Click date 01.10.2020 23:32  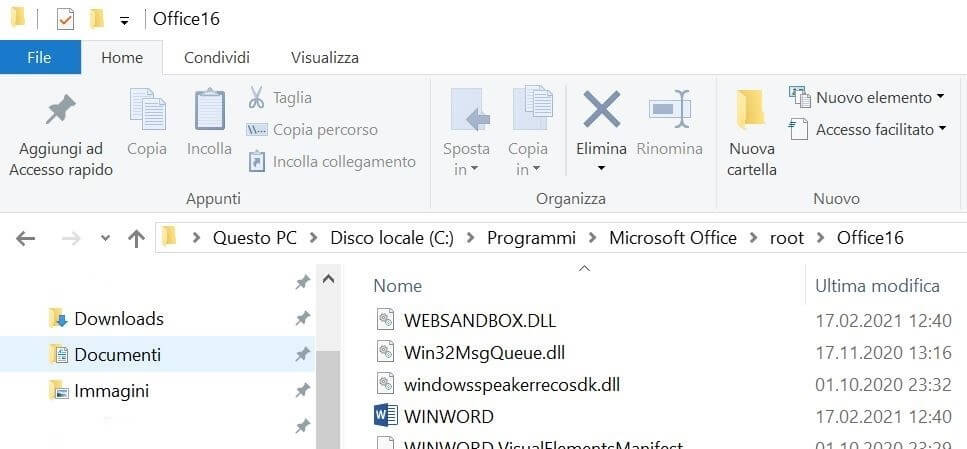pos(883,385)
